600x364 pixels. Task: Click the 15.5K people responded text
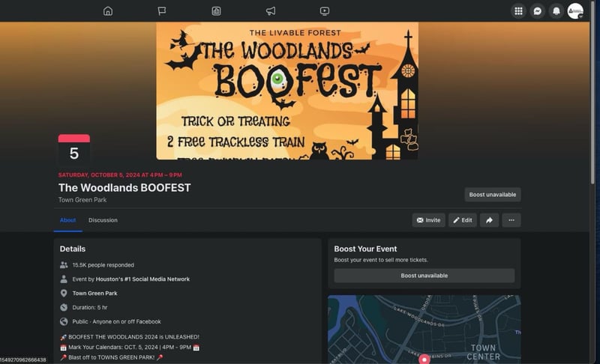pos(103,265)
